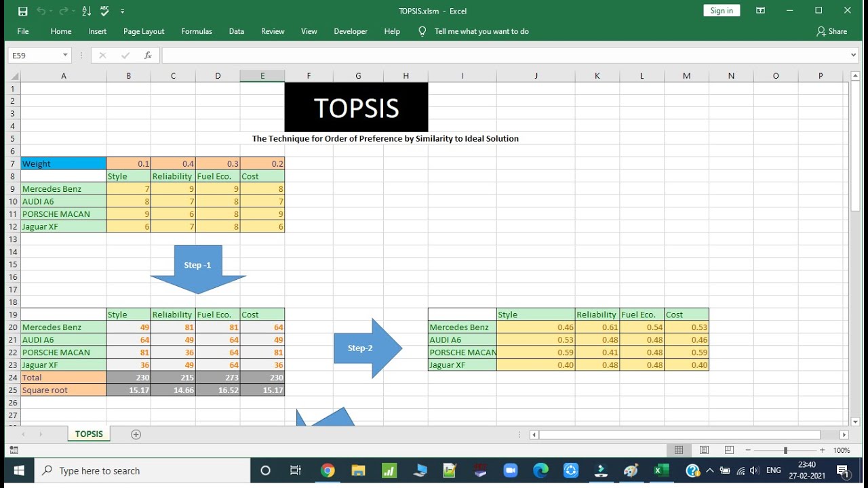Open the Help tab
The image size is (868, 488).
(x=392, y=31)
